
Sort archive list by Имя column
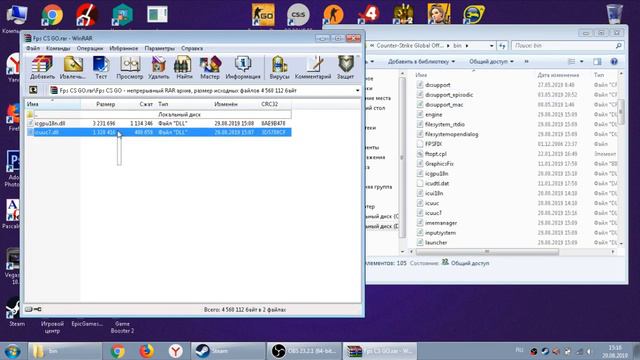[x=53, y=104]
